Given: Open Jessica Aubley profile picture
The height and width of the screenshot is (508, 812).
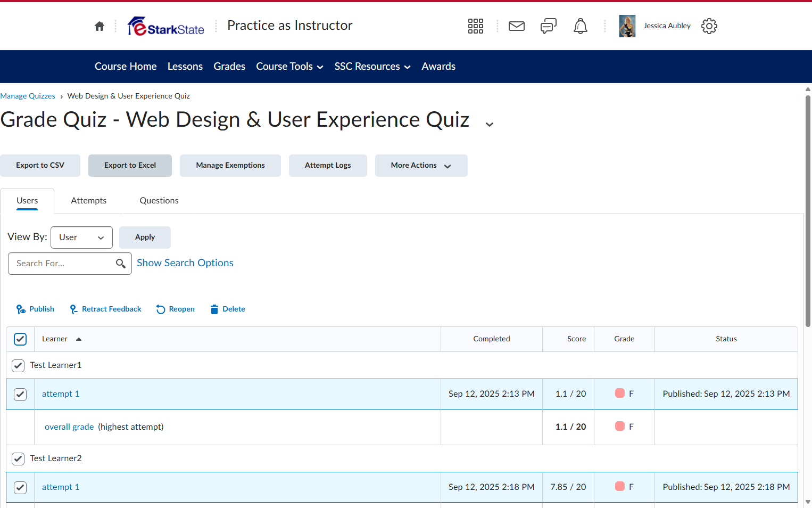Looking at the screenshot, I should pos(627,26).
